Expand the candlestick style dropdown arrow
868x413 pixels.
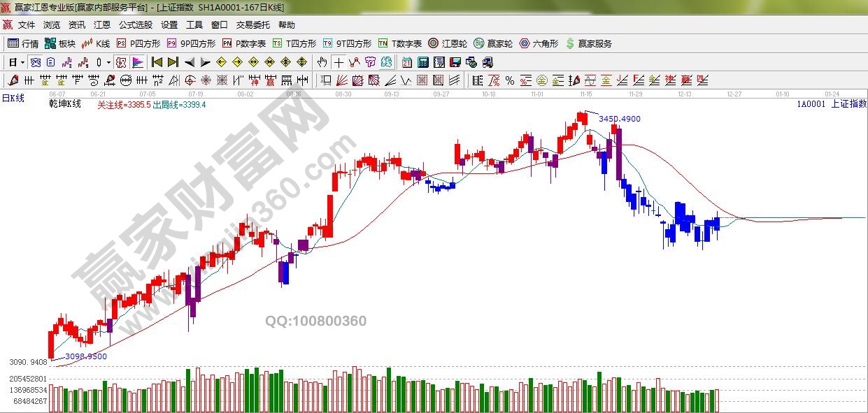pos(108,62)
